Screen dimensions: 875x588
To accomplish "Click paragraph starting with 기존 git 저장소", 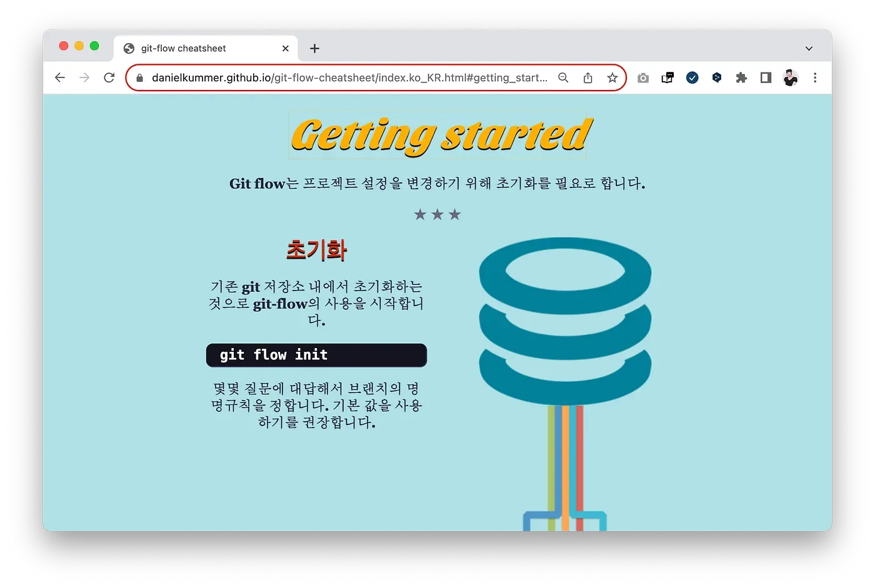I will tap(316, 304).
